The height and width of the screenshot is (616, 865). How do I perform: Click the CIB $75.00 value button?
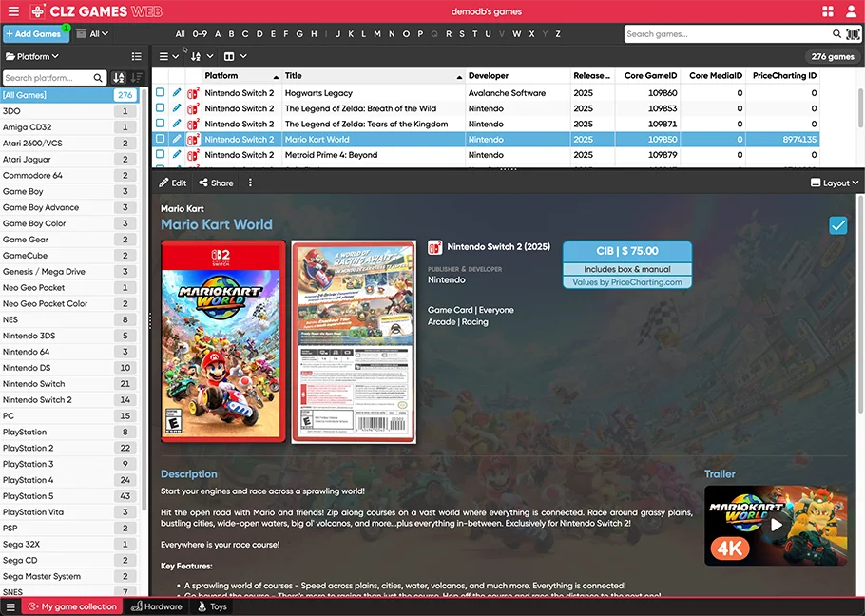[627, 251]
